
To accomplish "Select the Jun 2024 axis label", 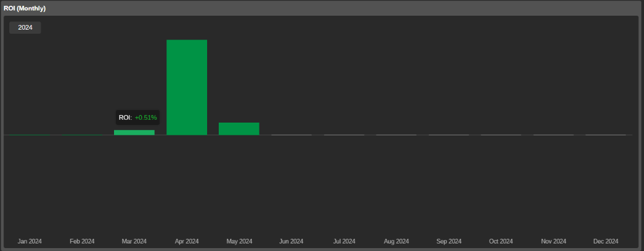I will pos(291,241).
